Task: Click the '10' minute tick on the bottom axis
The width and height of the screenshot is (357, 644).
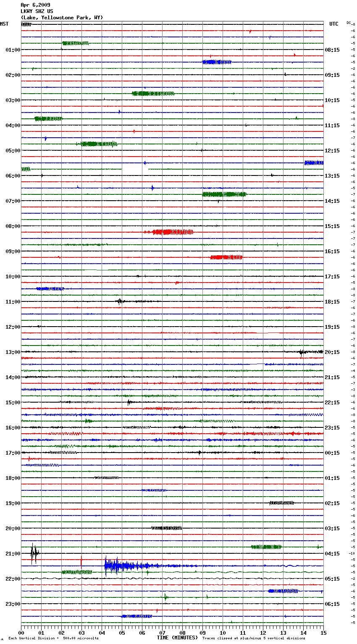Action: pos(223,632)
